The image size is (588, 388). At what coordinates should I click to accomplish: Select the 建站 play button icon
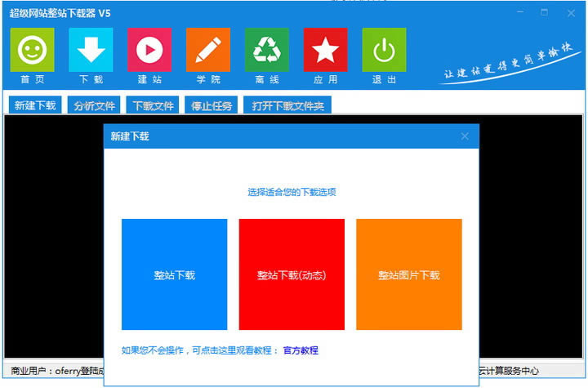(x=149, y=50)
